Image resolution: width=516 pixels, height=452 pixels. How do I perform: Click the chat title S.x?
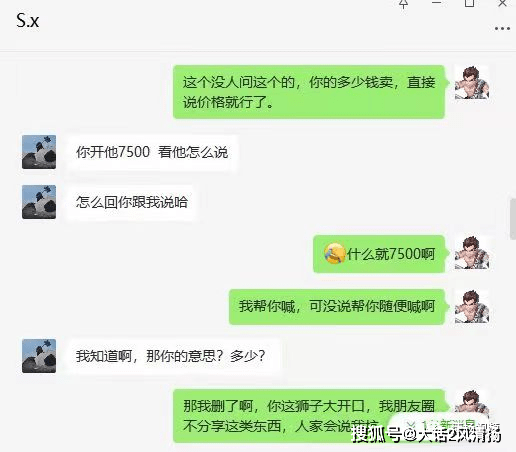click(28, 21)
